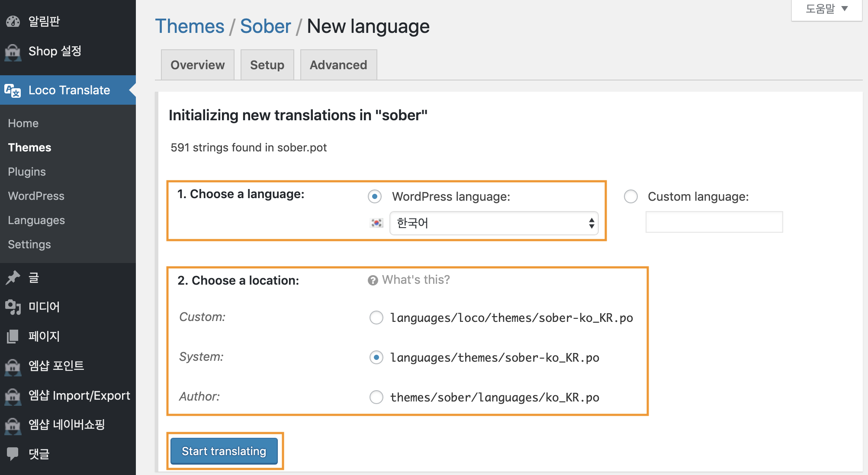868x475 pixels.
Task: Select the Custom language radio button
Action: [630, 196]
